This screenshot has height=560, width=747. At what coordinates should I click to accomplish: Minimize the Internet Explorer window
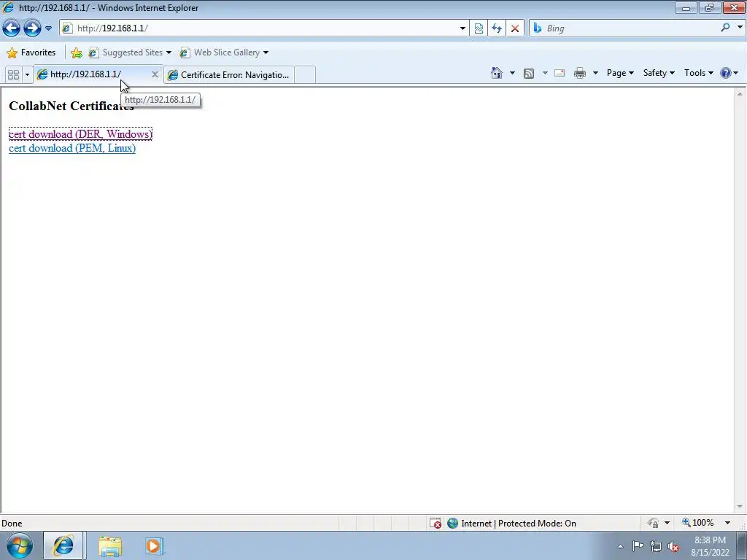pyautogui.click(x=686, y=7)
